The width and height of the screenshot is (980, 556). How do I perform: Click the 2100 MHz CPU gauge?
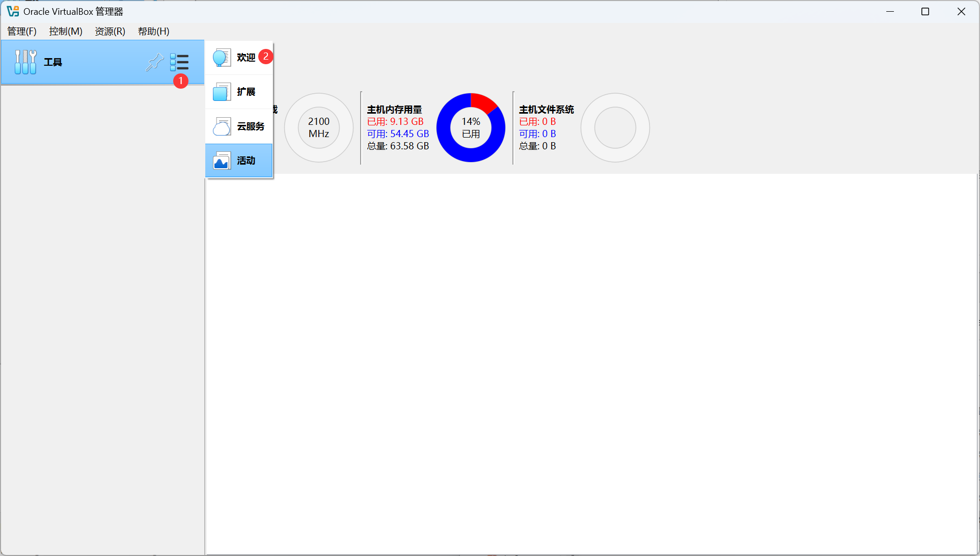click(x=319, y=127)
